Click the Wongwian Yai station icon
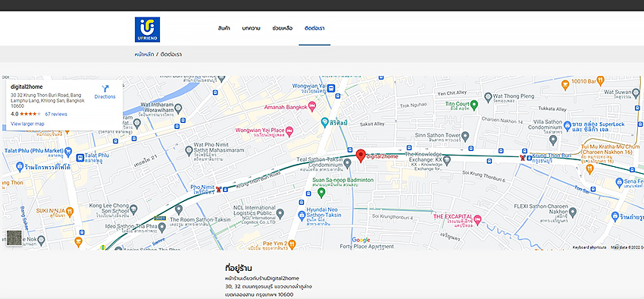The image size is (644, 299). point(331,87)
